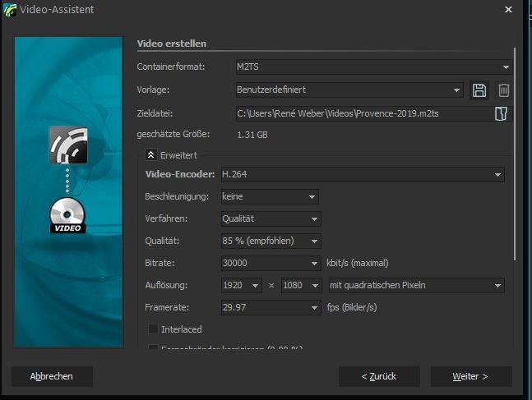Click the project source icon in sidebar
This screenshot has width=532, height=400.
[68, 144]
